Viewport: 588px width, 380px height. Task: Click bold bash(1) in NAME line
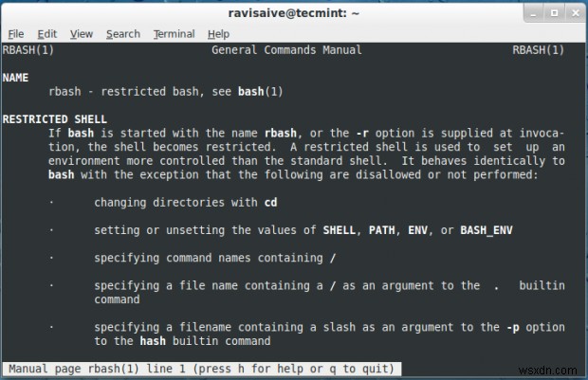coord(260,91)
